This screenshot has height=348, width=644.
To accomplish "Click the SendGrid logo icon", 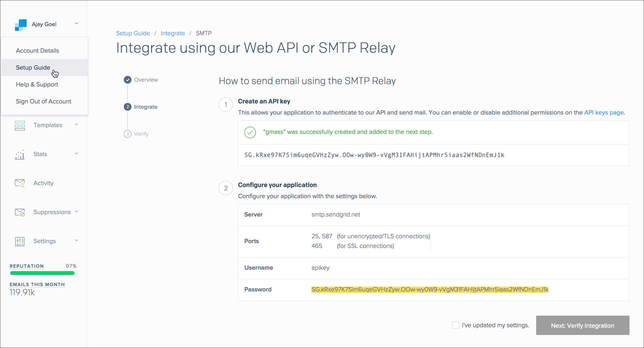I will coord(20,24).
